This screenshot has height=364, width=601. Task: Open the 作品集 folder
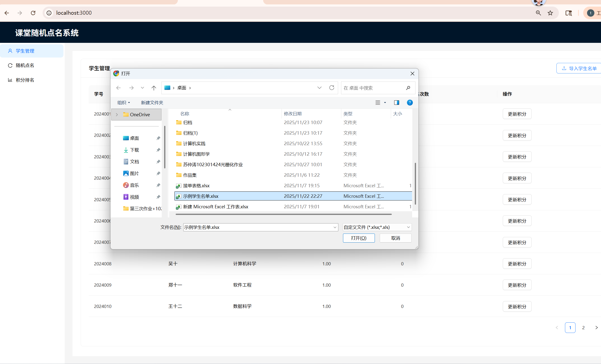pyautogui.click(x=190, y=175)
